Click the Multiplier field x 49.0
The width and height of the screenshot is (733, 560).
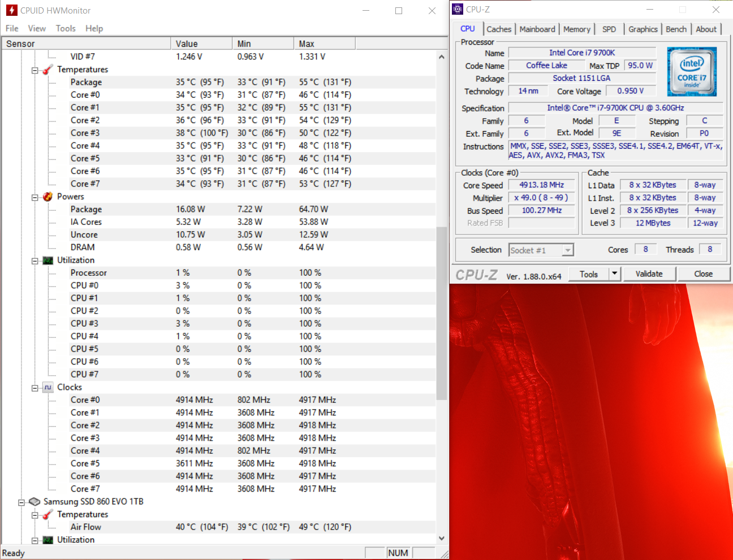pos(541,198)
